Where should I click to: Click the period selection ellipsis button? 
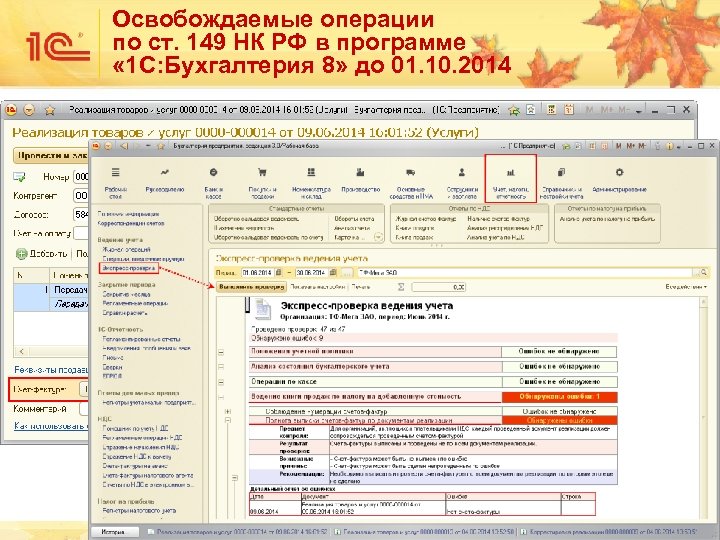coord(348,273)
